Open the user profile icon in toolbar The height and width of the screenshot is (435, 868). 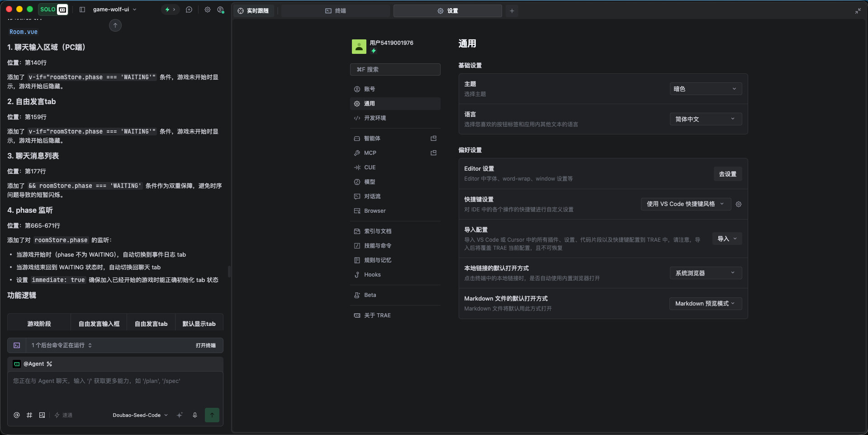(221, 10)
